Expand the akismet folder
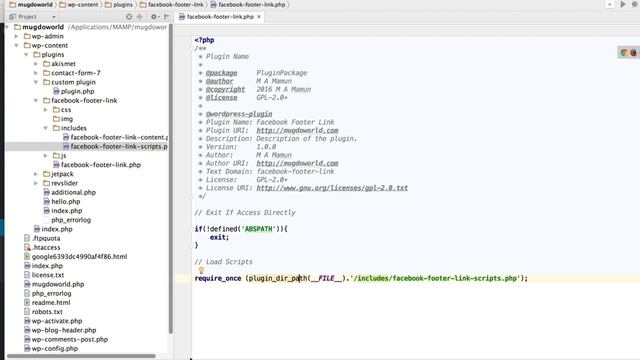Viewport: 640px width, 360px height. point(36,64)
